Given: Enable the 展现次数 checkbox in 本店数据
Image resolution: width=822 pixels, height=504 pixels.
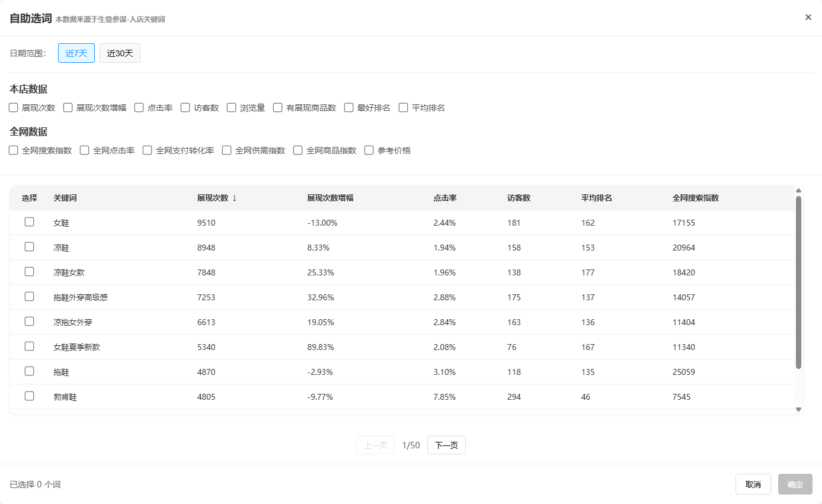Looking at the screenshot, I should (x=14, y=108).
